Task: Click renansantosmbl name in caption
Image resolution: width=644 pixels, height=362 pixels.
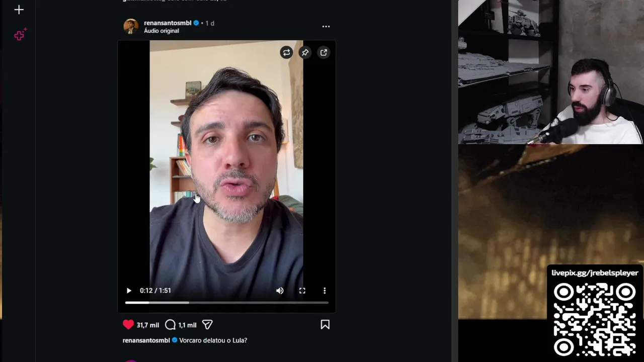Action: [x=146, y=340]
